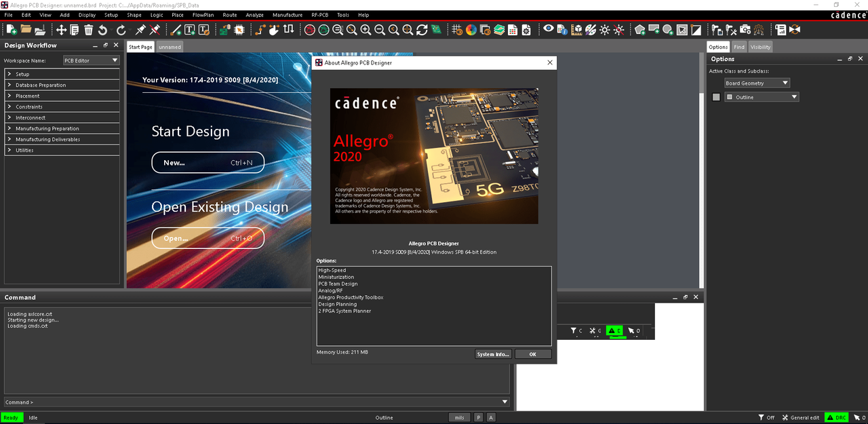Click the Undo arrow icon
868x424 pixels.
pos(102,30)
